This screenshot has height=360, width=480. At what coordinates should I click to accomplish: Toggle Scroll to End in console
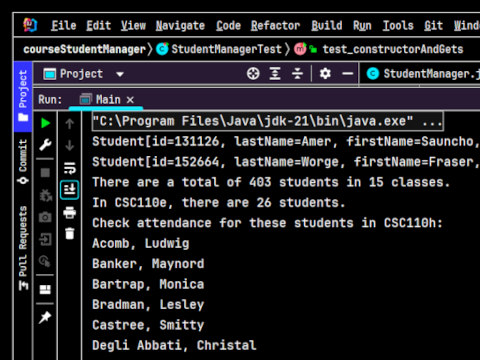pos(70,190)
